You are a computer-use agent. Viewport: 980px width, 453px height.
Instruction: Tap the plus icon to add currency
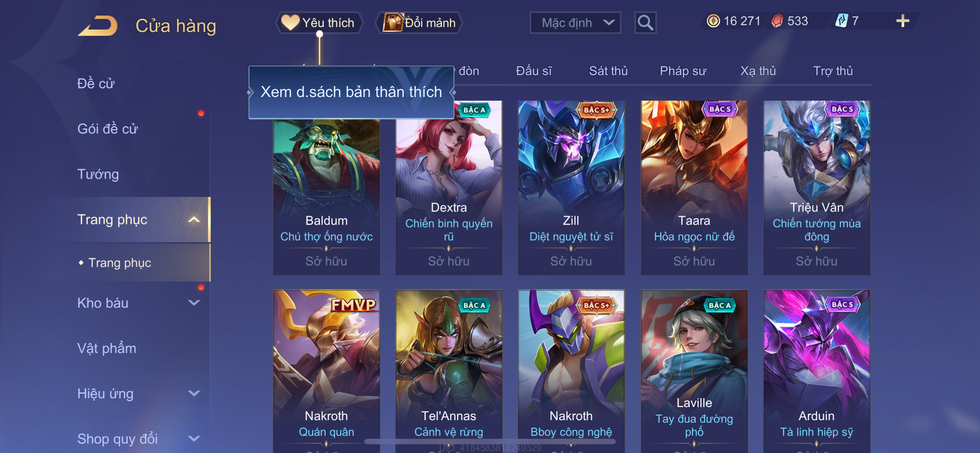[902, 21]
